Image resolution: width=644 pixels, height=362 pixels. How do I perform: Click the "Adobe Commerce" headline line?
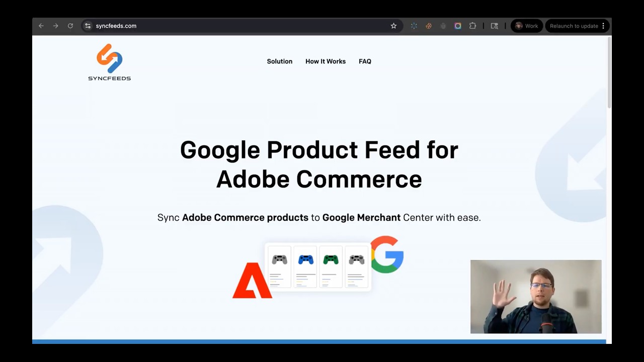[319, 179]
